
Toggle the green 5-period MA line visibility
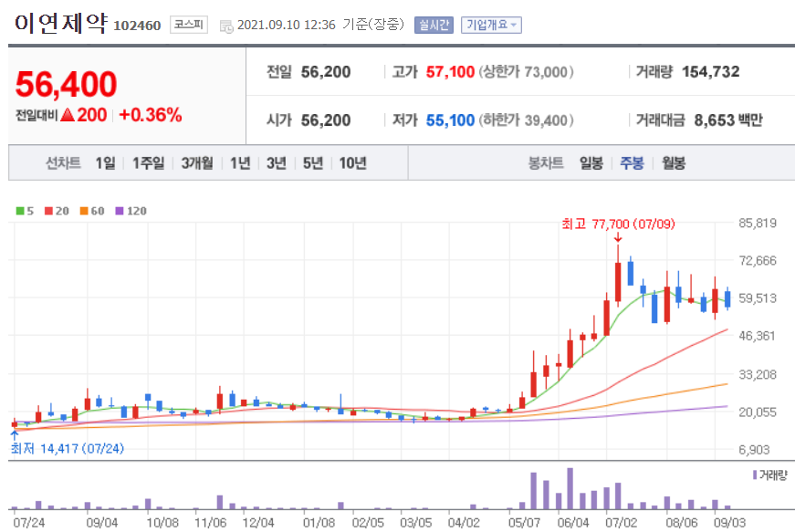click(x=20, y=211)
